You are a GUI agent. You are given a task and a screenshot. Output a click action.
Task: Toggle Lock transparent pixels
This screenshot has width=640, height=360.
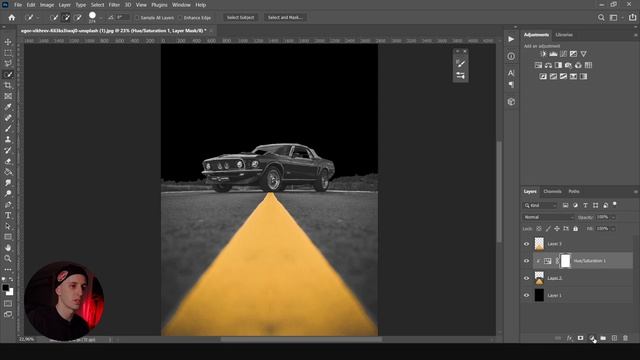coord(539,229)
